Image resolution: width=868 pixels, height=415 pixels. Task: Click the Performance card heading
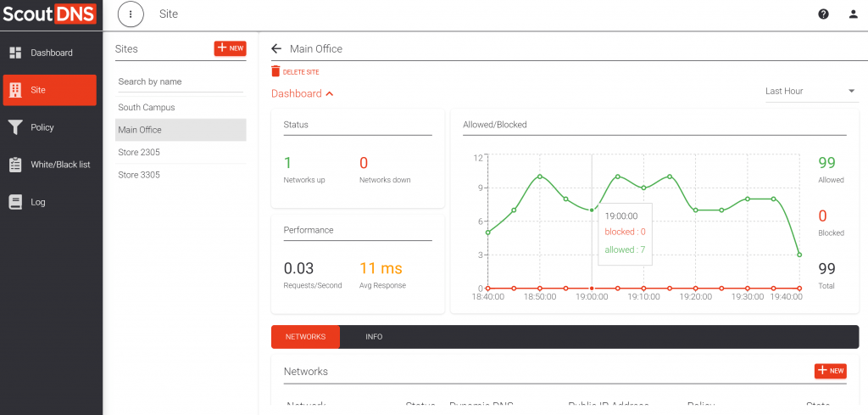tap(309, 230)
